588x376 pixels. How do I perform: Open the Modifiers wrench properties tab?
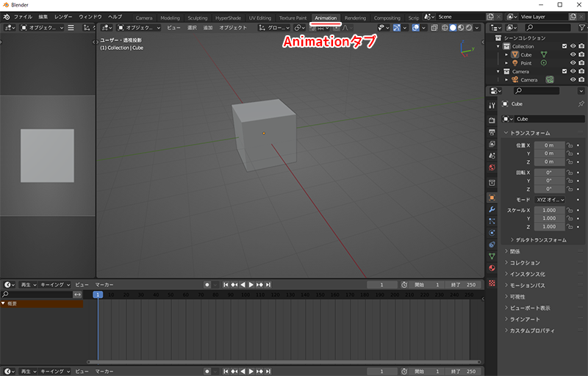click(x=492, y=209)
